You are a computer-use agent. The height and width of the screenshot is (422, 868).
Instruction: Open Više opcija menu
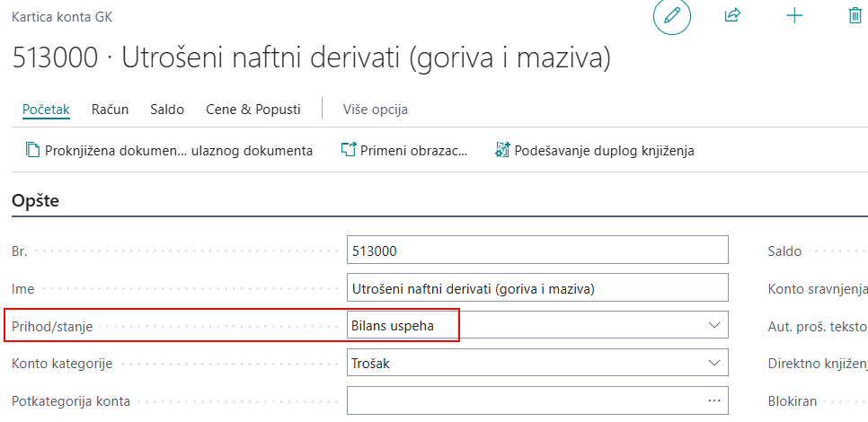pos(376,110)
